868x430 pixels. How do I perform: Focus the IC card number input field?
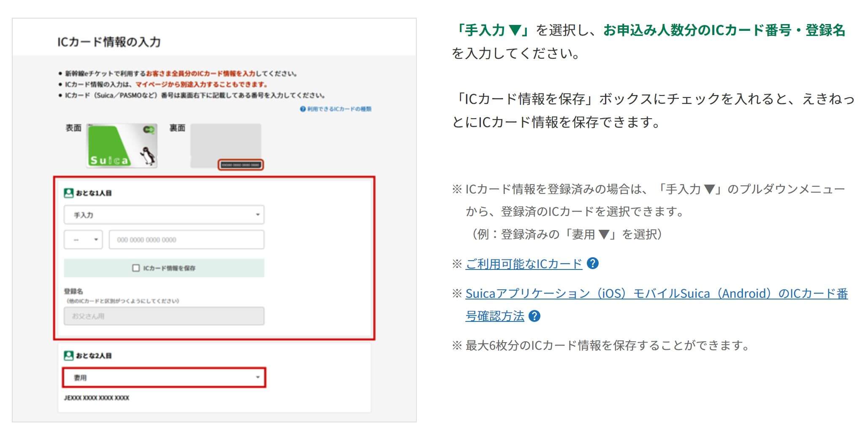click(187, 239)
